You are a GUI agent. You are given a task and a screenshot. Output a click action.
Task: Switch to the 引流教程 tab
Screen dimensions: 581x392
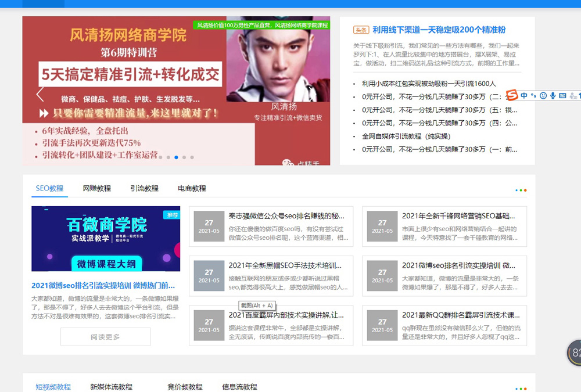click(144, 189)
